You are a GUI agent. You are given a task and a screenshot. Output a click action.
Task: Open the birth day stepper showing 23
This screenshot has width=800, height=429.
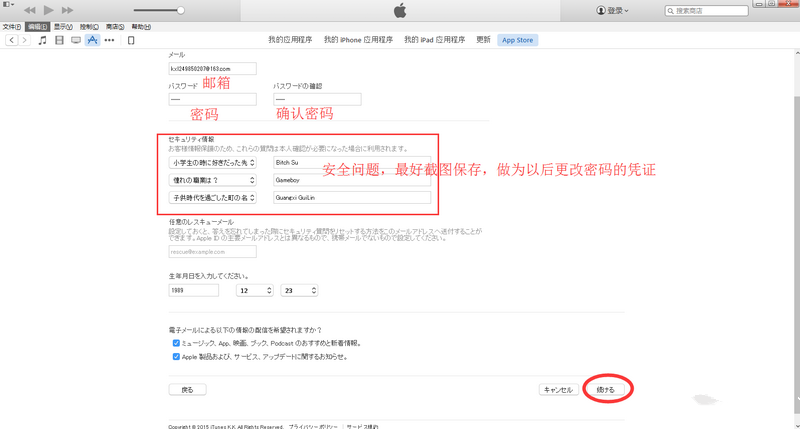click(299, 290)
